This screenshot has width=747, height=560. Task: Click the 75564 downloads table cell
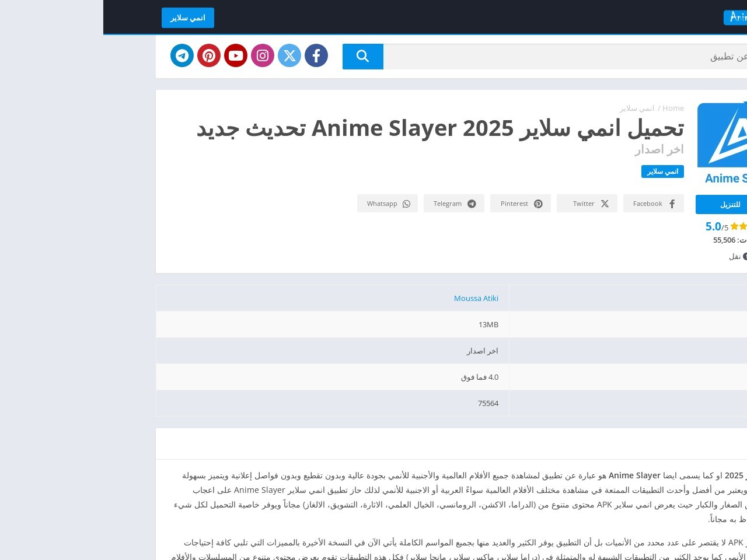click(333, 403)
